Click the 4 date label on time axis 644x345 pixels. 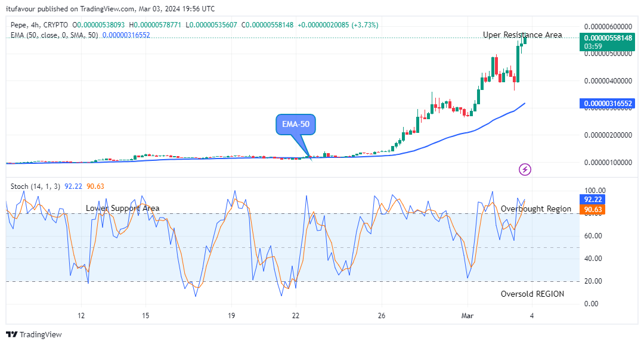coord(532,315)
